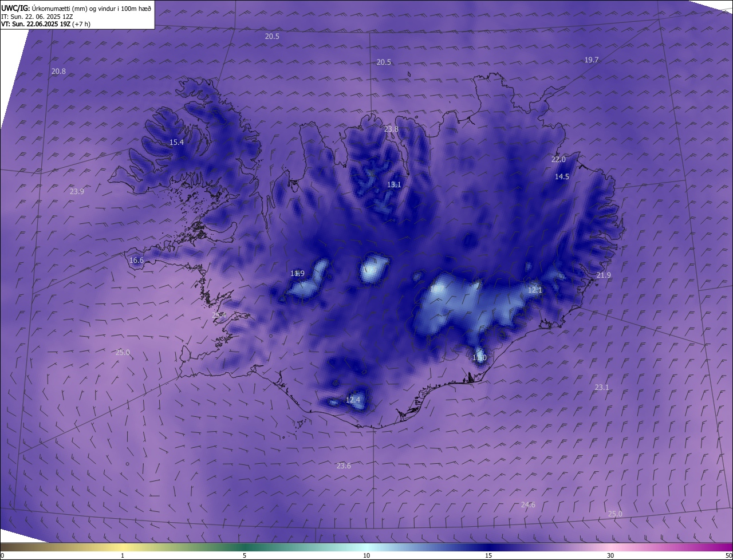Click the colour scale tick label 1
Screen dimensions: 733x560
[123, 555]
